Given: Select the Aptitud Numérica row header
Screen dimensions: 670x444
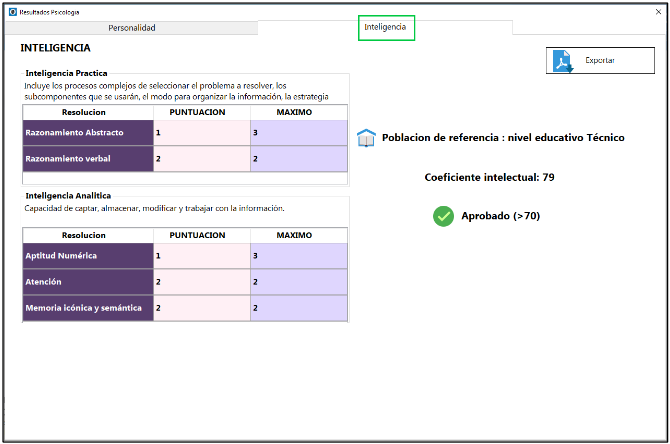Looking at the screenshot, I should (88, 256).
